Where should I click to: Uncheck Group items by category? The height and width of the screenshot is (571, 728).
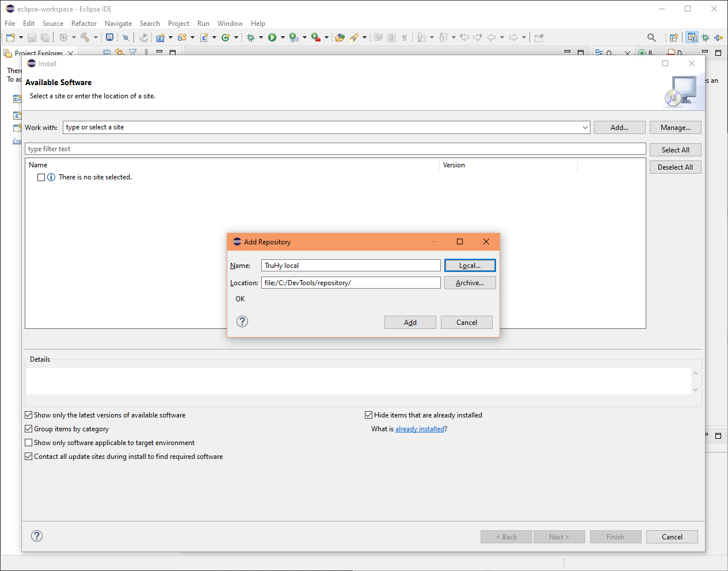pyautogui.click(x=28, y=428)
